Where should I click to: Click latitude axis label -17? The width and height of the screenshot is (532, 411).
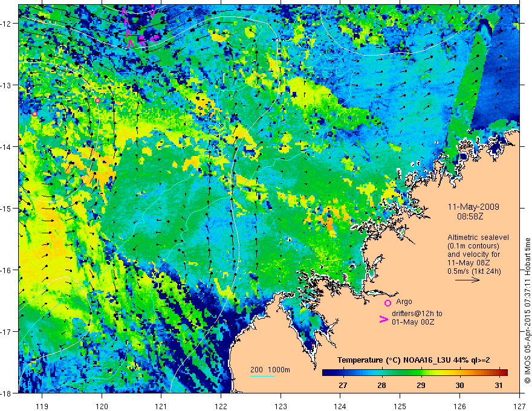(7, 331)
